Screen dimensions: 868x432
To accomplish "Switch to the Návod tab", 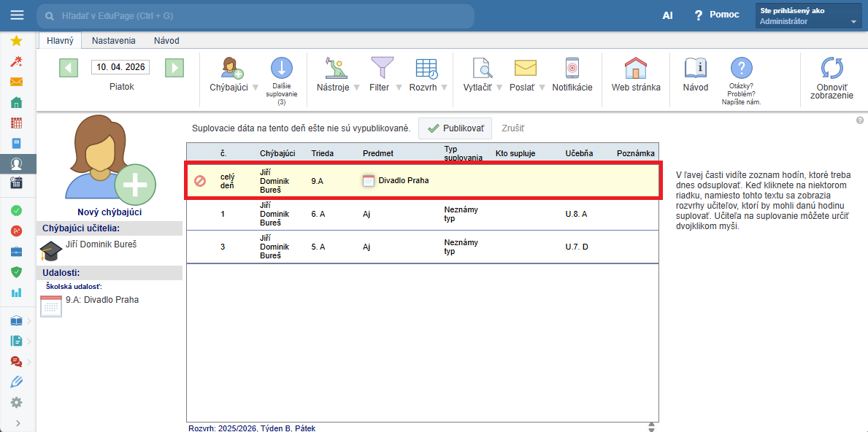I will click(x=166, y=41).
